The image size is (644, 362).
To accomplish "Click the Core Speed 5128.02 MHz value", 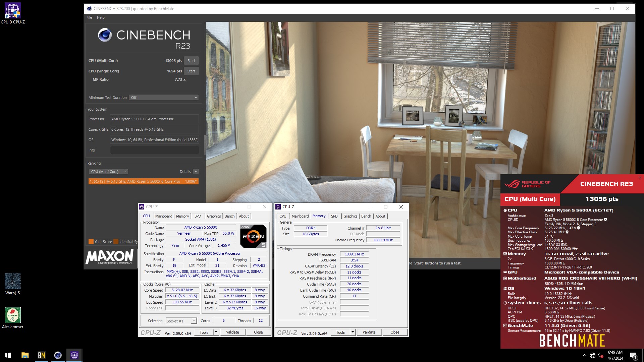I will point(182,290).
